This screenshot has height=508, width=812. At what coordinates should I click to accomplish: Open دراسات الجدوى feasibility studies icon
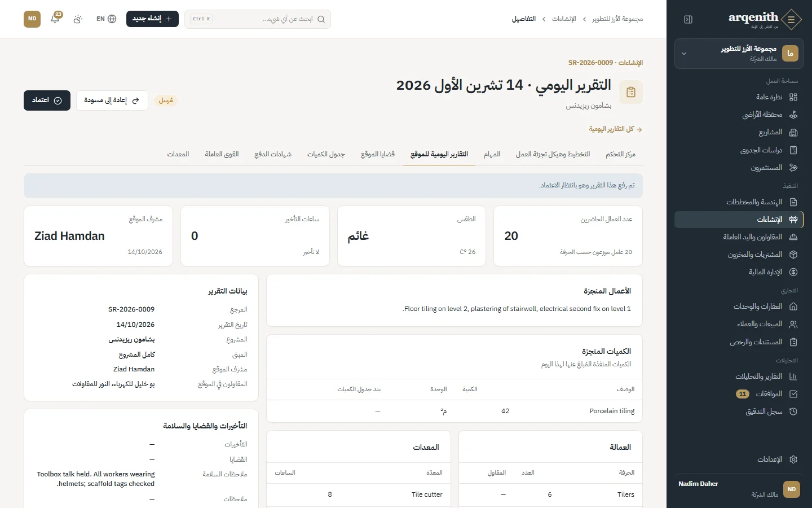[793, 150]
